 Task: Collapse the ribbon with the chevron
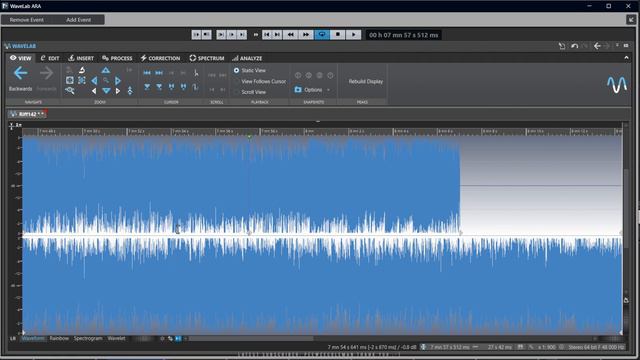click(626, 58)
